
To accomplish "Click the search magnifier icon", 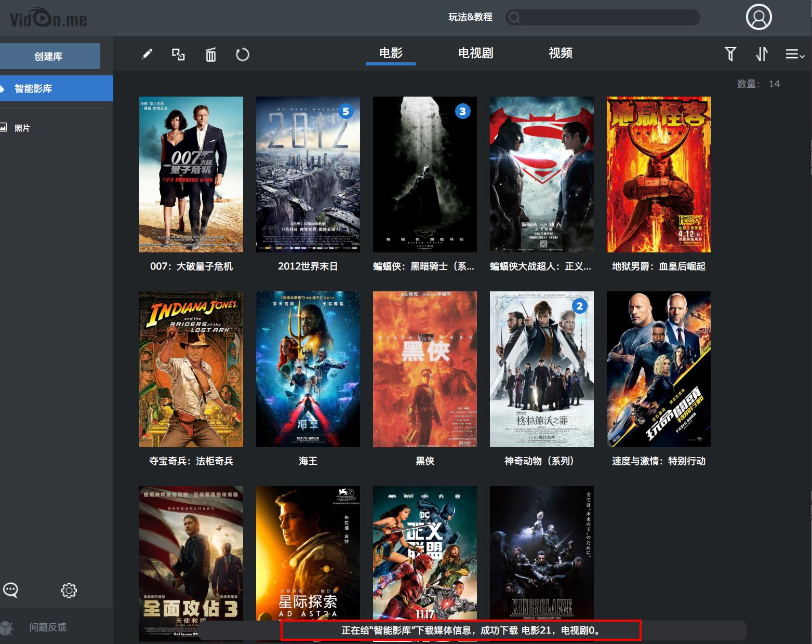I will point(514,18).
